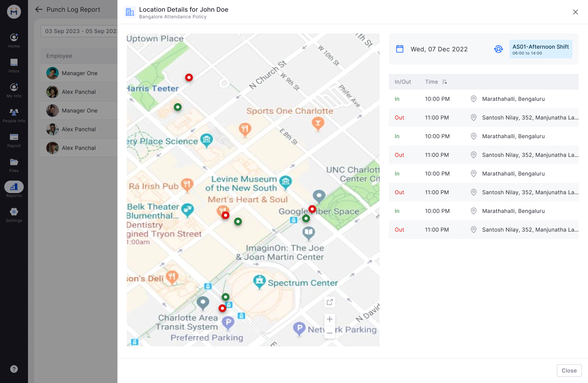The height and width of the screenshot is (383, 588).
Task: Close the dialog with the Close button
Action: pyautogui.click(x=569, y=371)
